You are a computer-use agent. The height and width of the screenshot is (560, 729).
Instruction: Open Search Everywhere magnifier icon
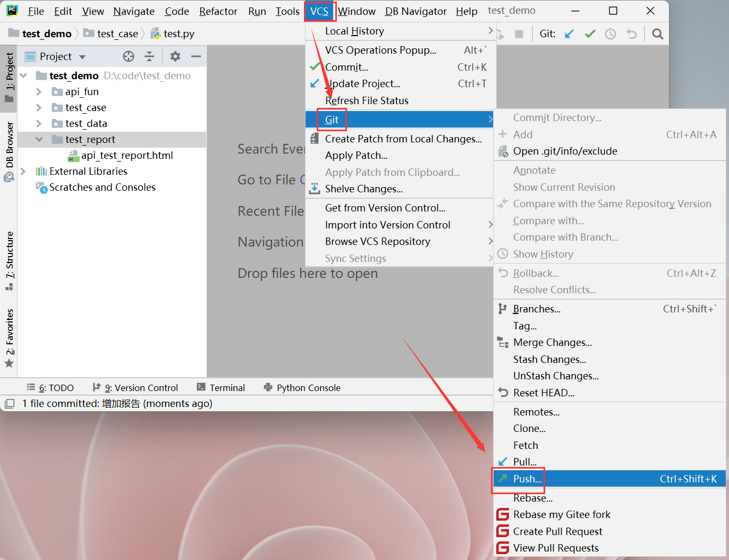[657, 34]
